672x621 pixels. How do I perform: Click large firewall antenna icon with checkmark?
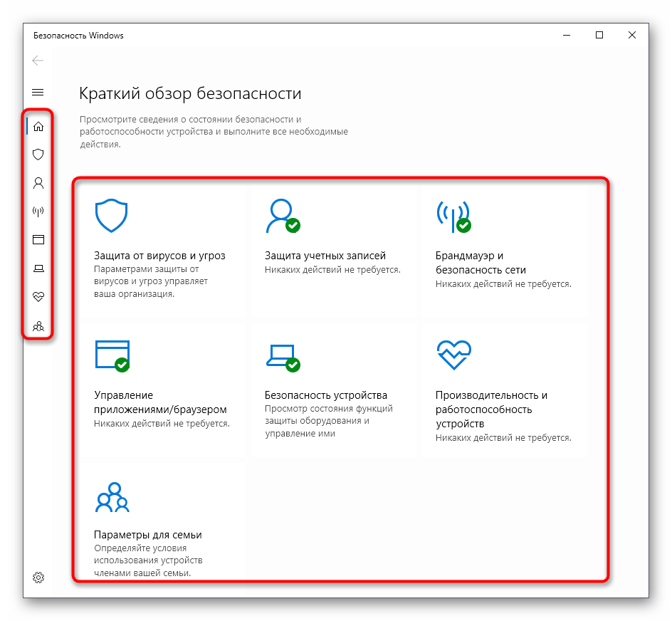(454, 216)
